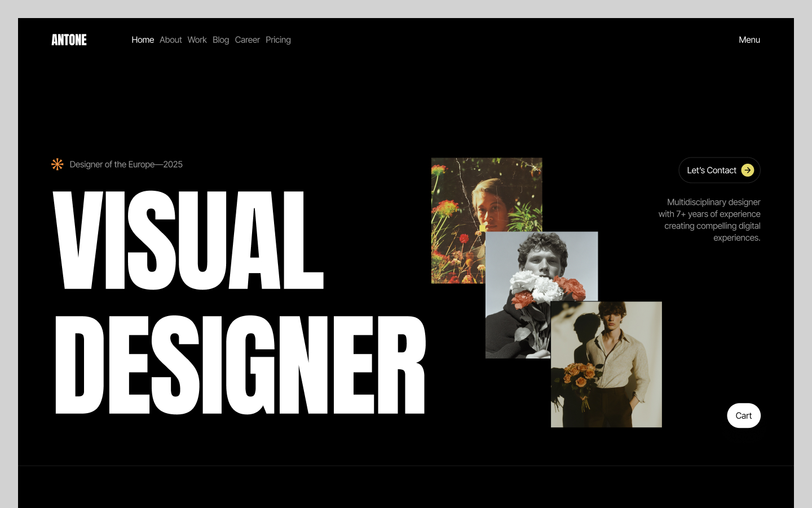Open the Menu in top right
This screenshot has width=812, height=508.
point(749,40)
